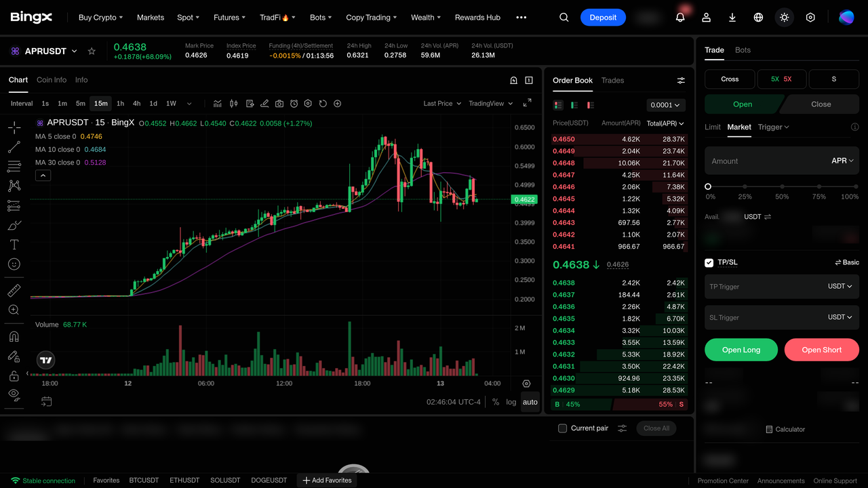Expand the Amount unit APR dropdown
Screen dimensions: 868x488
click(842, 161)
